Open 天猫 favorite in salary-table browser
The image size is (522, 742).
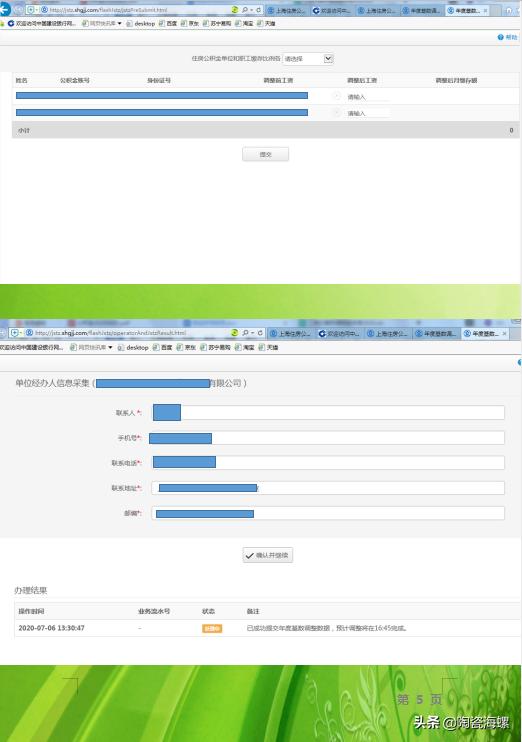266,23
